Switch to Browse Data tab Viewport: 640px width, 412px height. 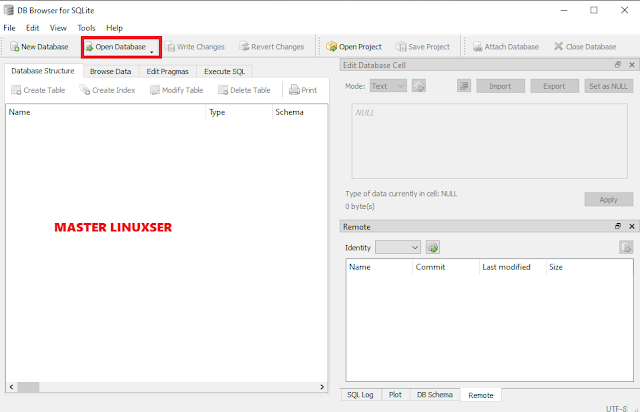coord(111,71)
